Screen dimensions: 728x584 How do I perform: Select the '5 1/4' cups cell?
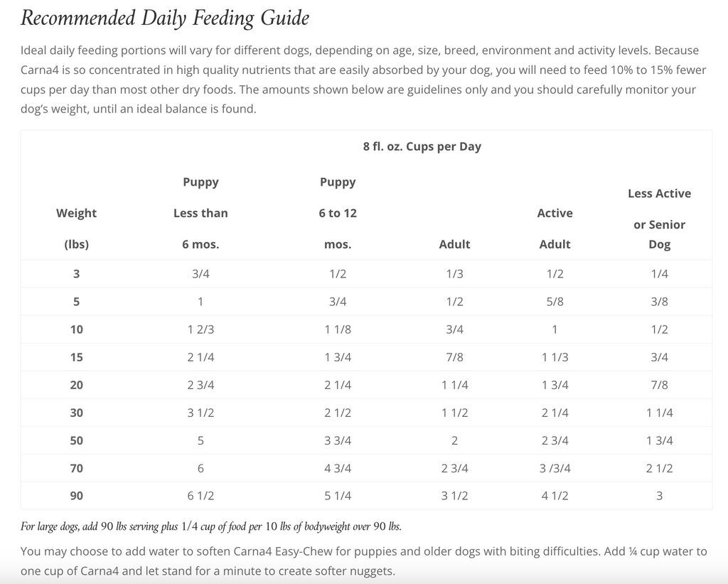338,496
